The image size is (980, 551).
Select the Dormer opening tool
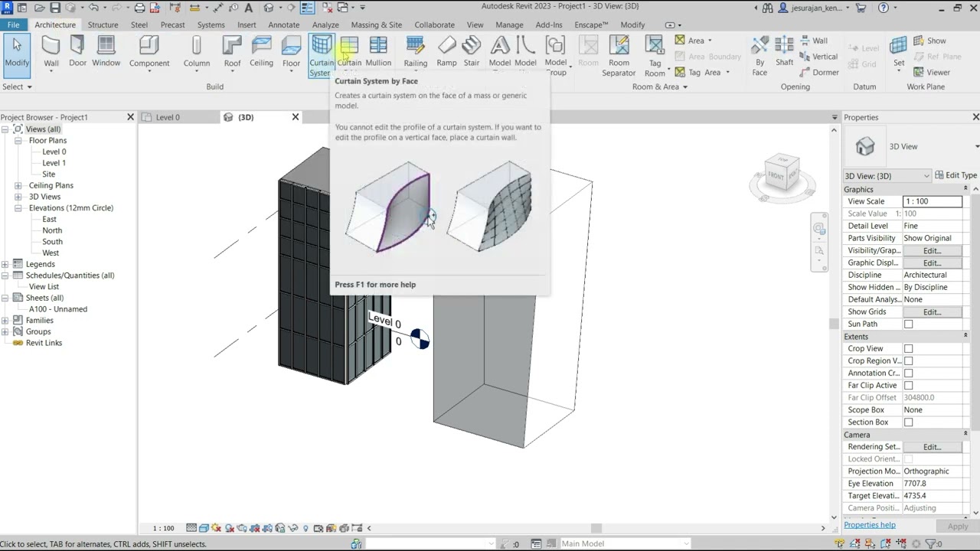tap(818, 73)
